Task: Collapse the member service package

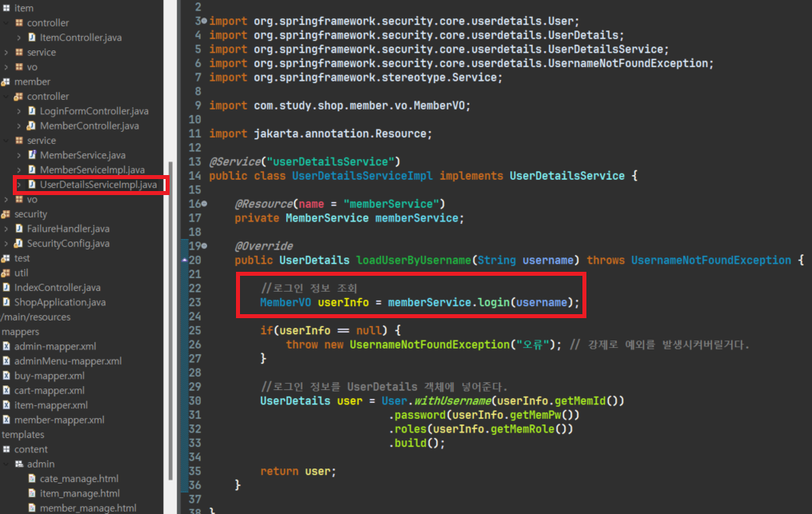Action: pos(6,140)
